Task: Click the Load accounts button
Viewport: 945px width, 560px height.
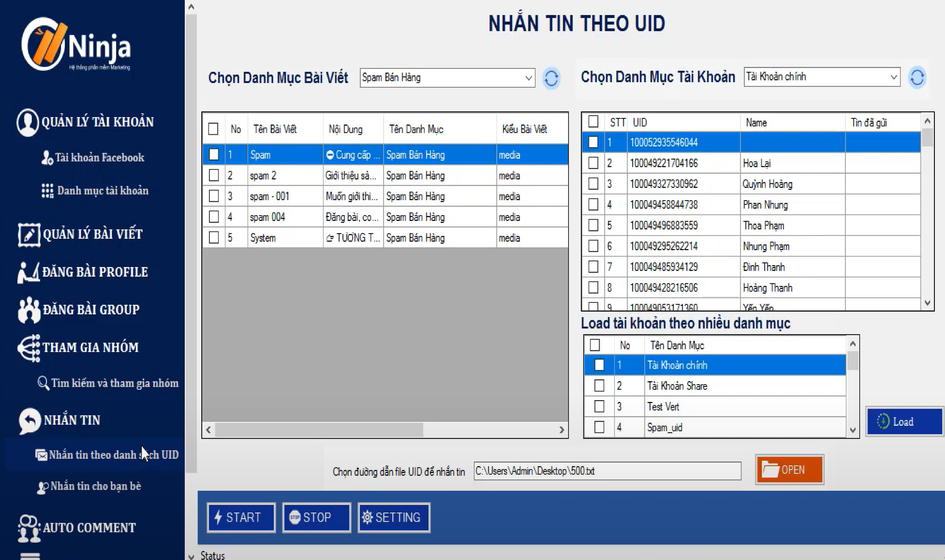Action: [905, 421]
